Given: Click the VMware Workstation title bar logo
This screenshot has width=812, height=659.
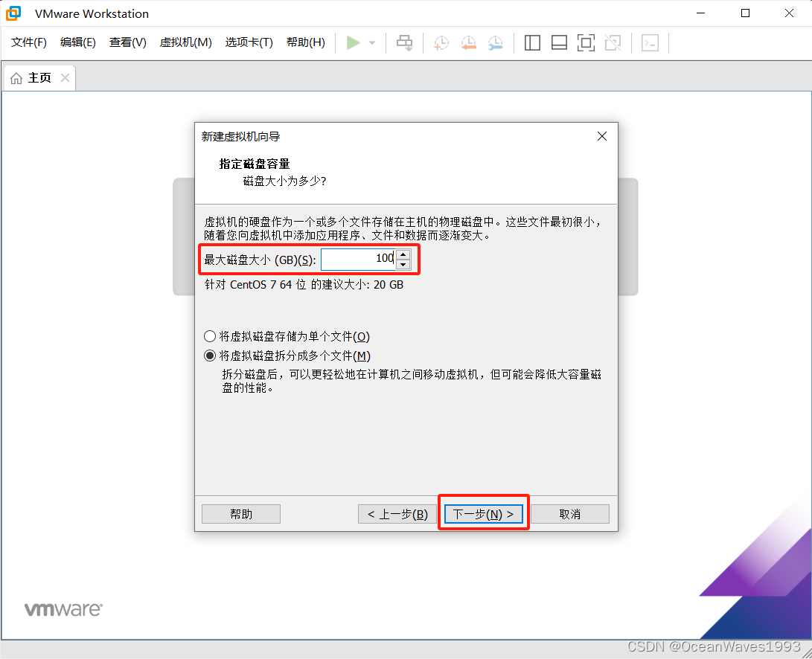Looking at the screenshot, I should pos(13,13).
